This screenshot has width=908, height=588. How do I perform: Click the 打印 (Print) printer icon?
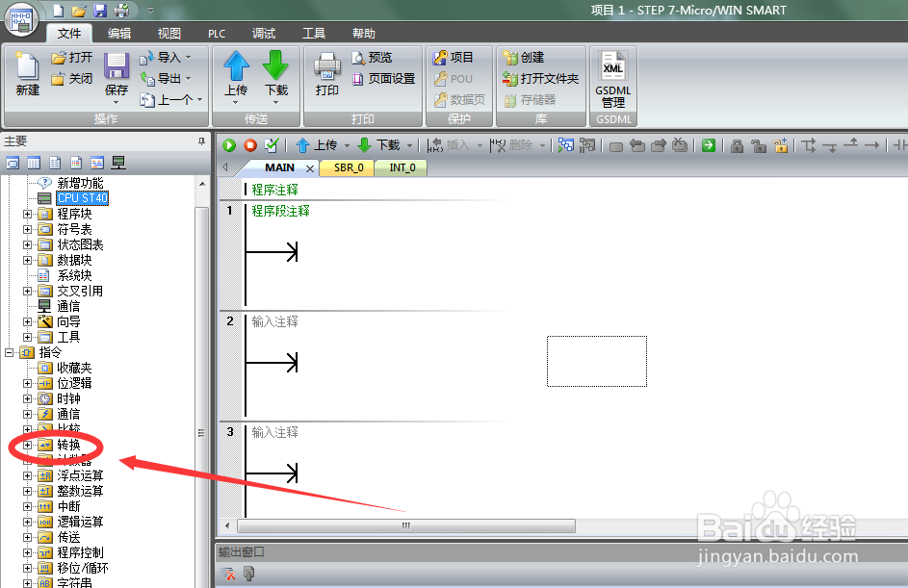(327, 66)
